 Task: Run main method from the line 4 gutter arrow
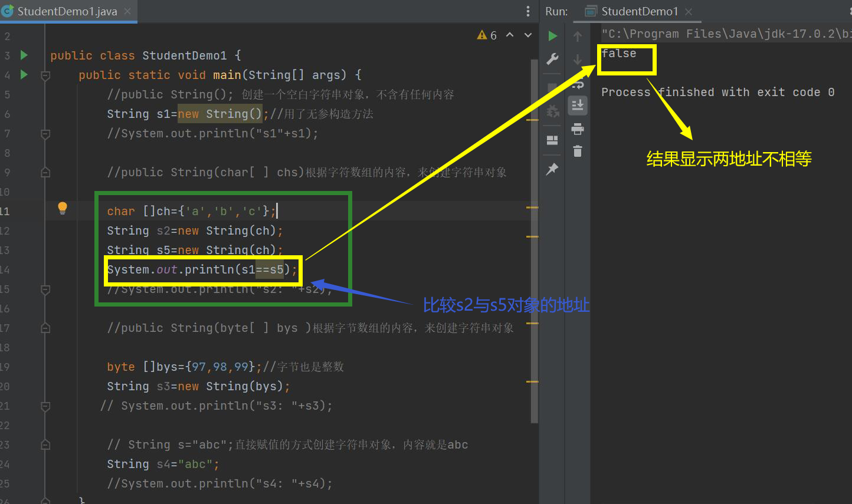[x=24, y=74]
